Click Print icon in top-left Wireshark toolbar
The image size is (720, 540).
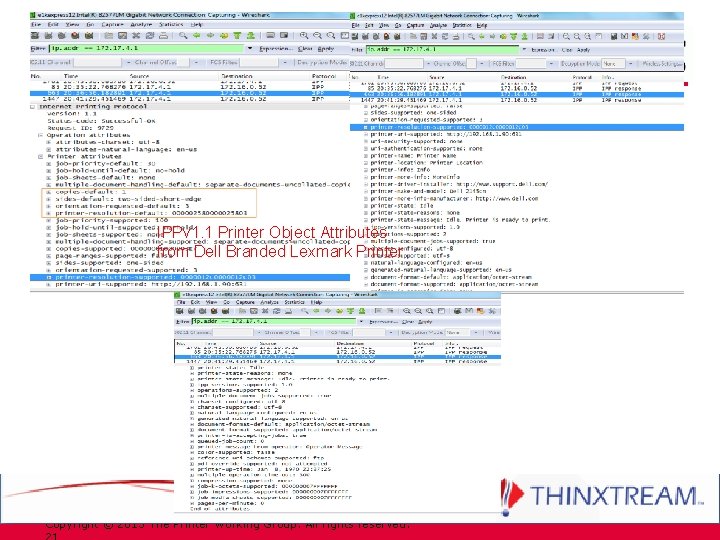pyautogui.click(x=163, y=35)
